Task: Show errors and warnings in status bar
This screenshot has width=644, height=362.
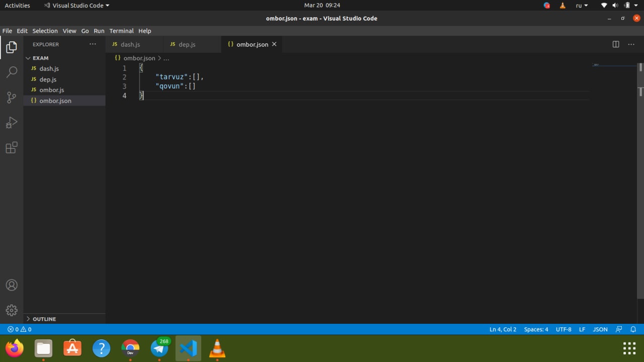Action: click(20, 329)
